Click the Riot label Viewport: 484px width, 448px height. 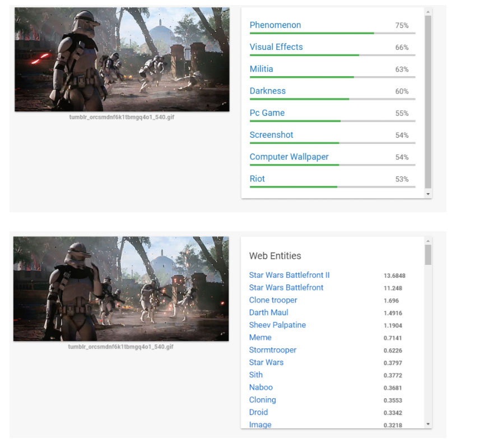click(257, 179)
